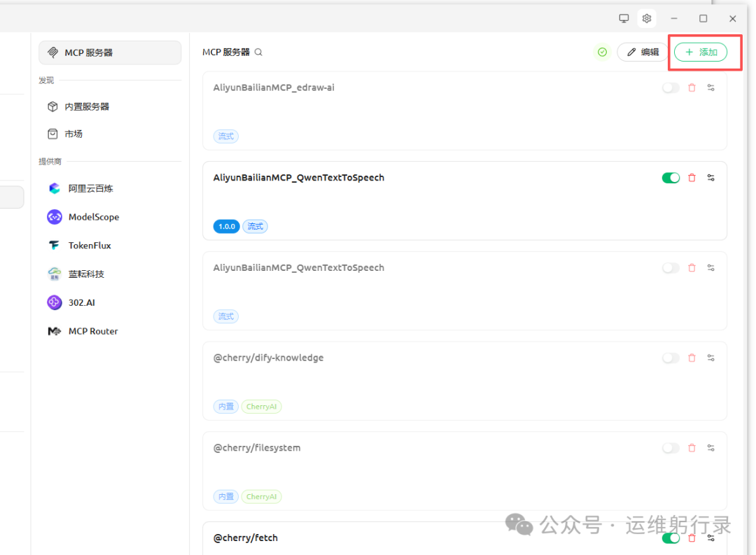The image size is (756, 555).
Task: Disable the active AliyunBailianMCP_QwenTextToSpeech toggle
Action: 671,178
